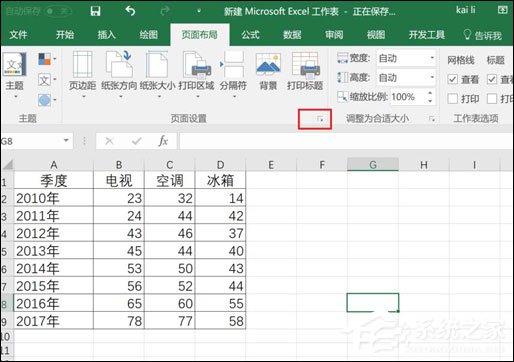This screenshot has width=514, height=362.
Task: Open Quick Access Toolbar customize arrow
Action: (199, 12)
